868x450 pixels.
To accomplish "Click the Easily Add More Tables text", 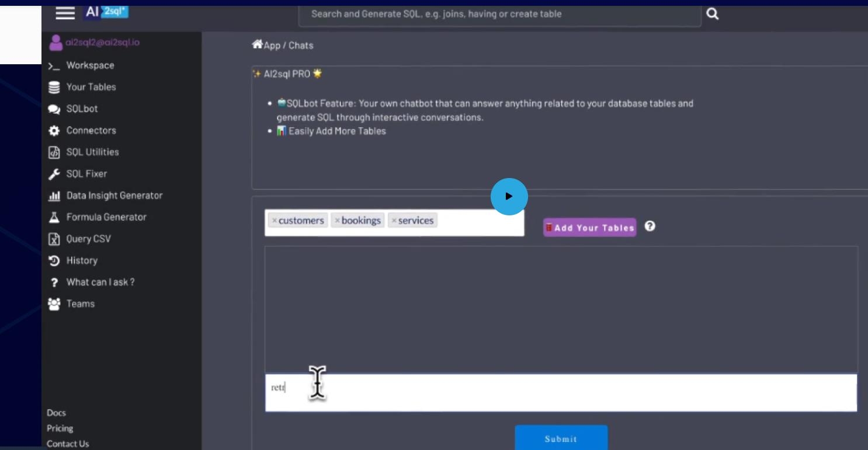I will click(337, 131).
